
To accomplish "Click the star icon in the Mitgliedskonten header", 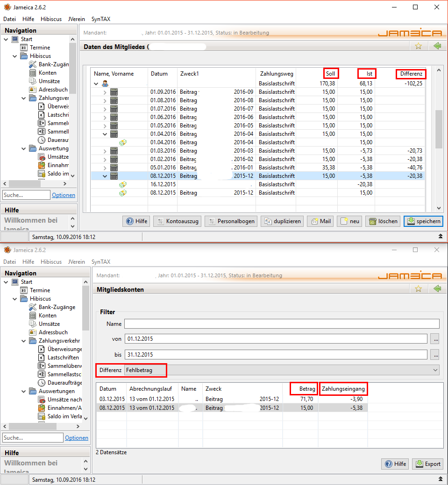I will [x=418, y=289].
